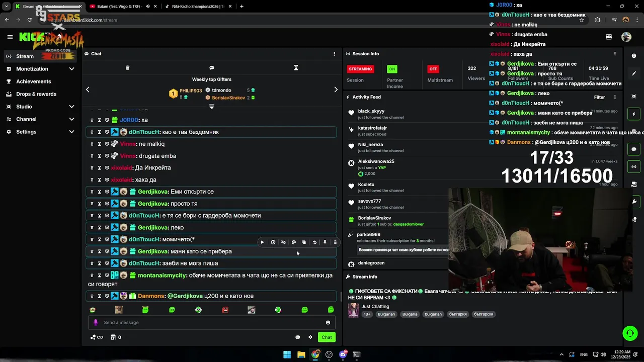Click green support headset bubble

[x=630, y=333]
